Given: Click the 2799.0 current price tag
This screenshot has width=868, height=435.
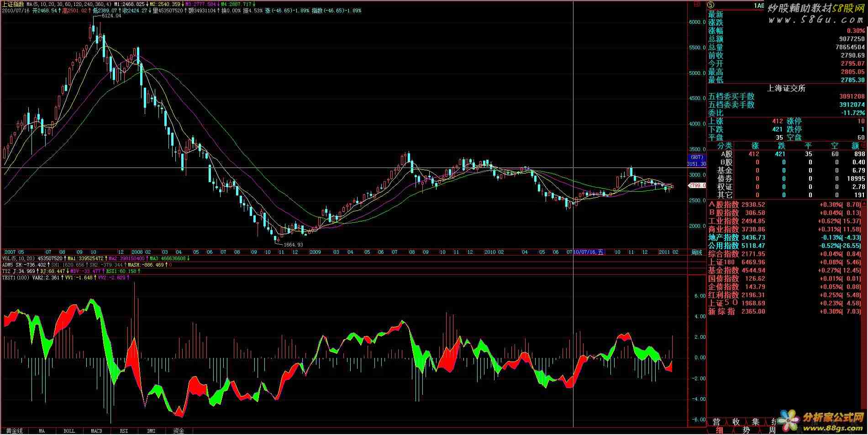Looking at the screenshot, I should click(x=697, y=185).
